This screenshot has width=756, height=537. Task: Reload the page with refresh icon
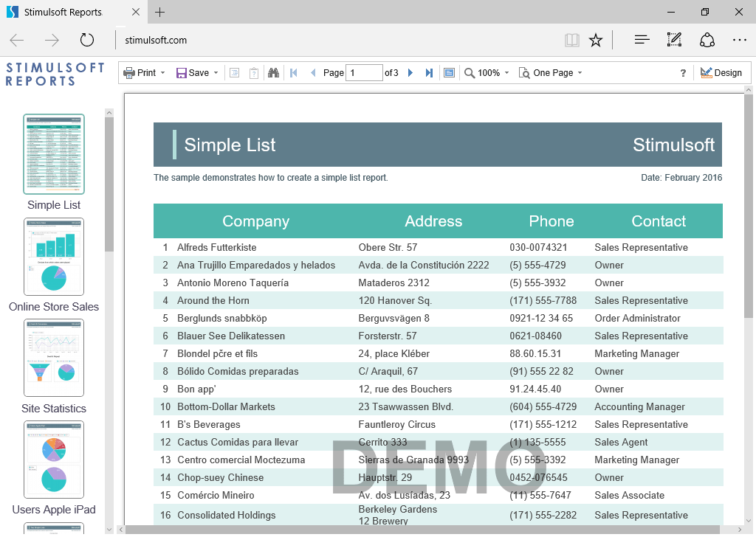[87, 40]
